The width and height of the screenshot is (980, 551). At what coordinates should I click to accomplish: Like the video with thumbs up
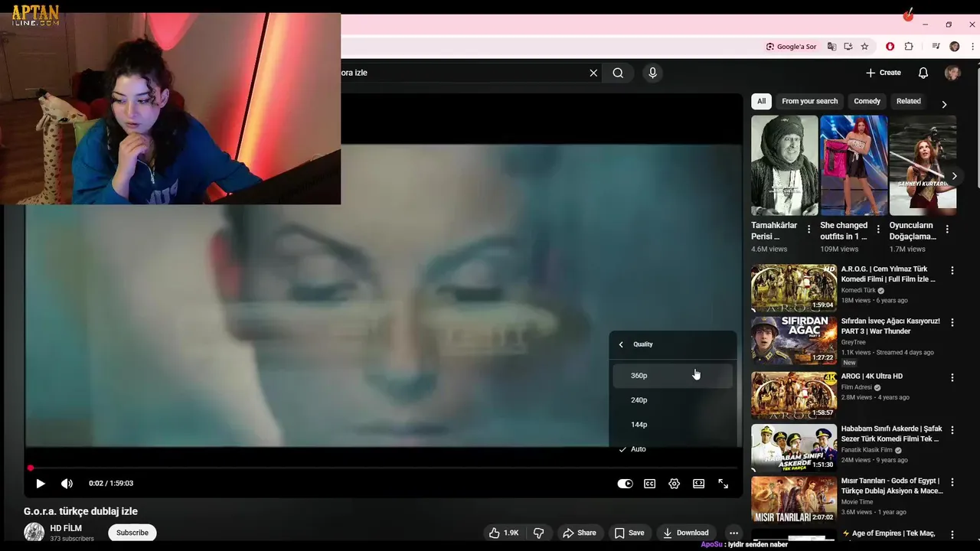coord(504,533)
